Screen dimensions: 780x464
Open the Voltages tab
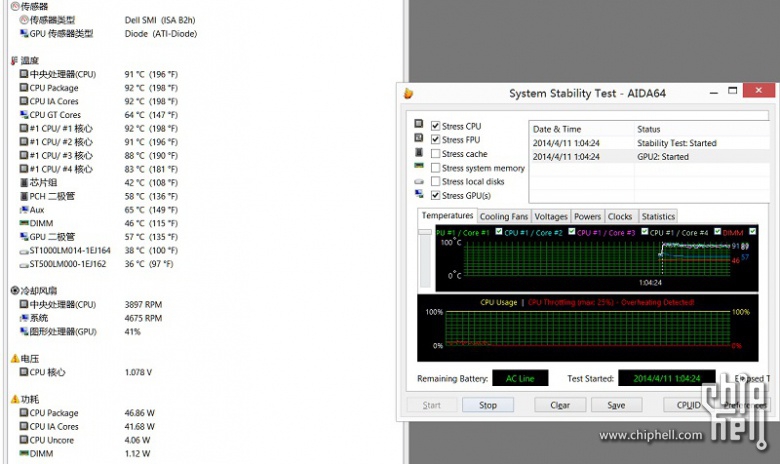[550, 216]
